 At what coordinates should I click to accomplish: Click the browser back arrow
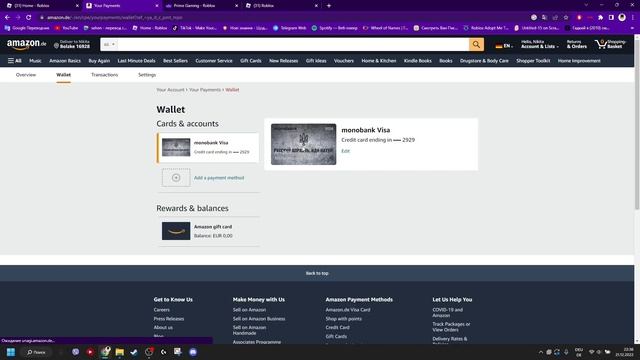(7, 18)
